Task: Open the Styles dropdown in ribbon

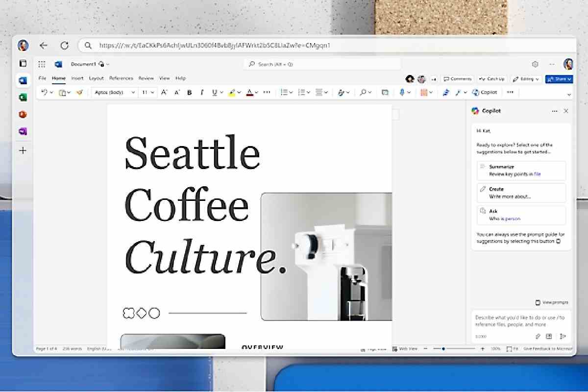Action: [x=343, y=92]
